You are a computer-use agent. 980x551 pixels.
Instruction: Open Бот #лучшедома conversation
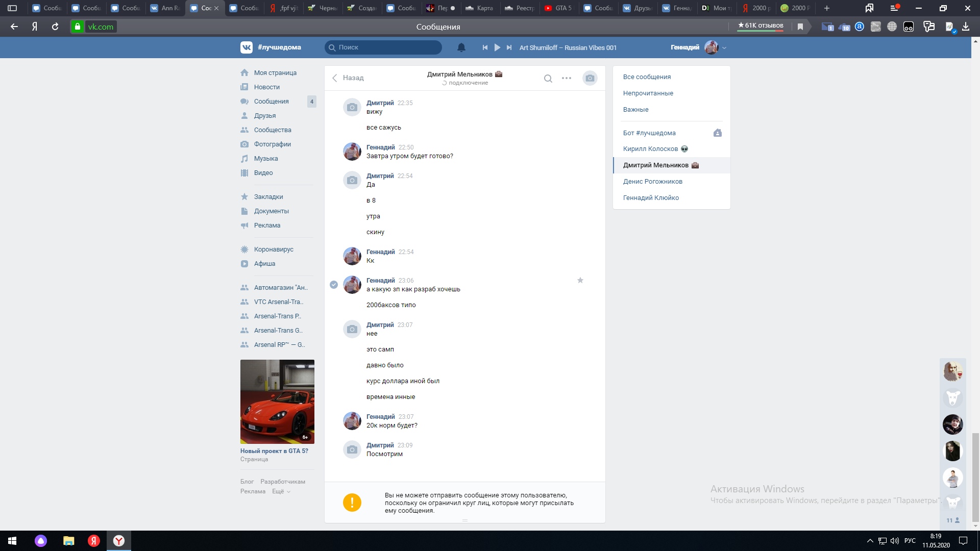click(649, 133)
